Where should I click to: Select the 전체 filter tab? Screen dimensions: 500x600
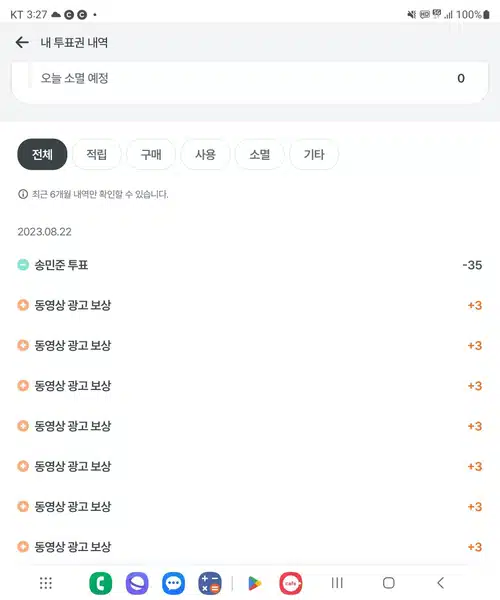point(42,154)
